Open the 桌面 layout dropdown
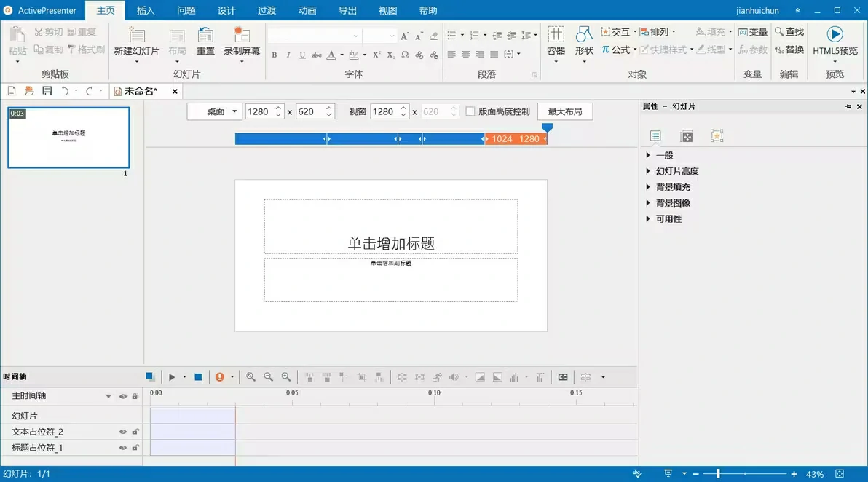The image size is (868, 482). (x=214, y=111)
